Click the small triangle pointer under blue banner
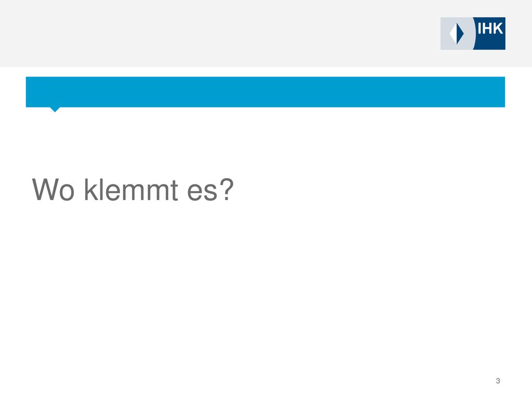 [x=55, y=109]
